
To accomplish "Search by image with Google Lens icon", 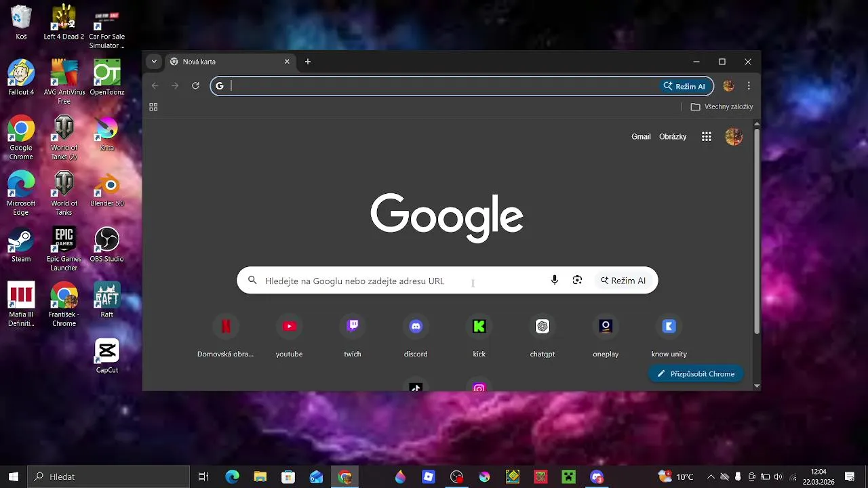I will click(577, 280).
